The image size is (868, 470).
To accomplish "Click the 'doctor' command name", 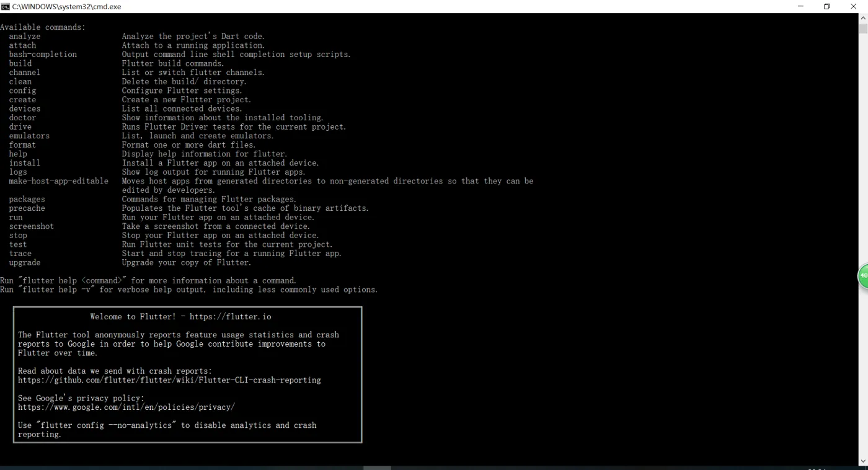I will 22,118.
